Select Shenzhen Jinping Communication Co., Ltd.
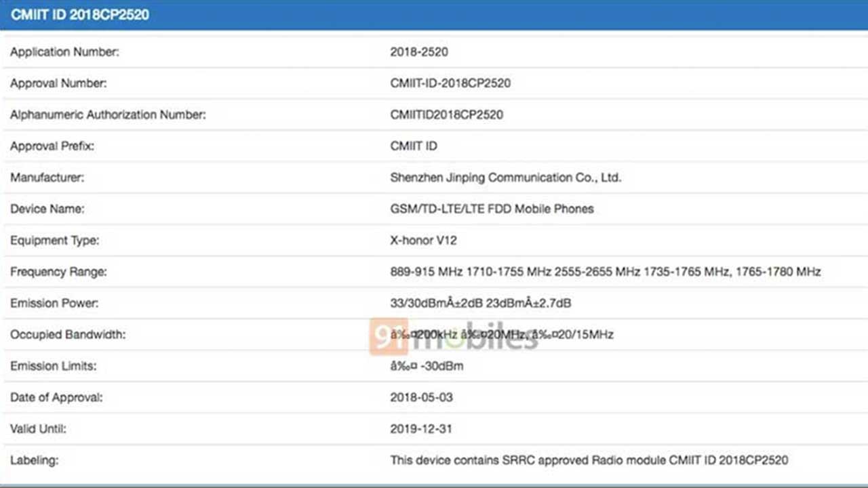Viewport: 868px width, 488px height. pos(506,178)
